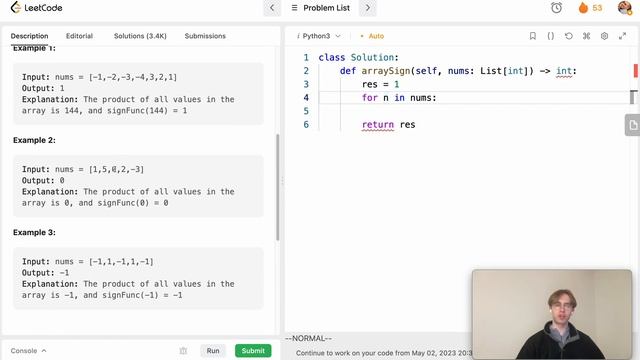640x360 pixels.
Task: Click the Example 3: heading
Action: pos(34,232)
